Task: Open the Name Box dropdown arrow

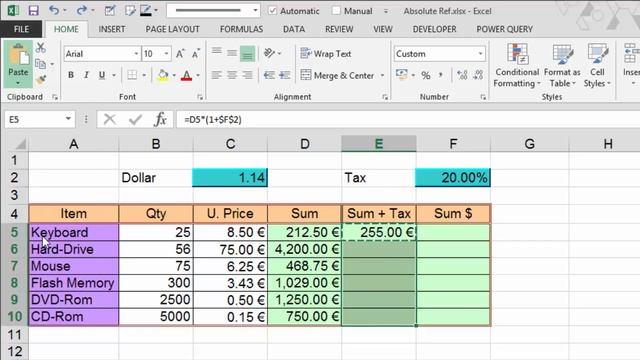Action: tap(68, 119)
